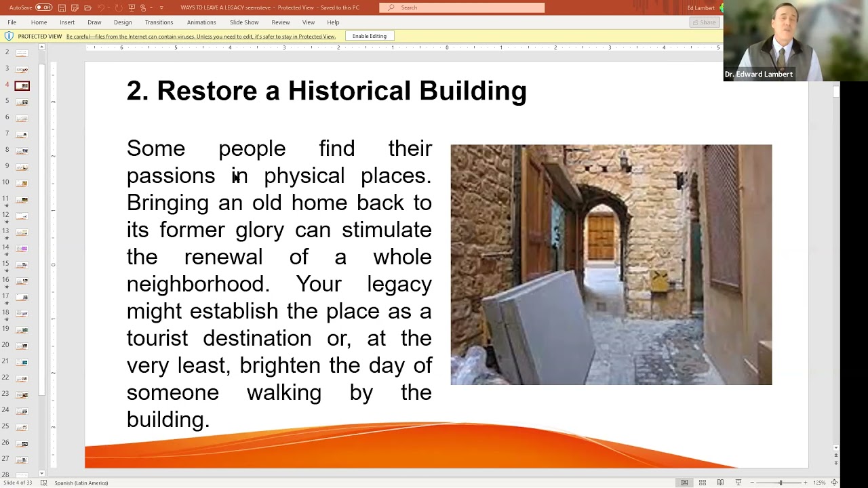Open Reading View from status bar

720,483
